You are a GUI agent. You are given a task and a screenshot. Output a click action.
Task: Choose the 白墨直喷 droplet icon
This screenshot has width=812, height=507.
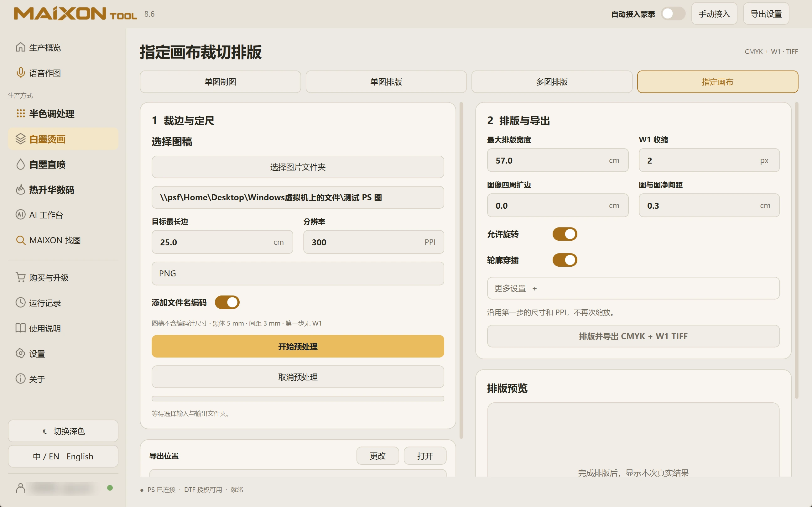(x=20, y=164)
